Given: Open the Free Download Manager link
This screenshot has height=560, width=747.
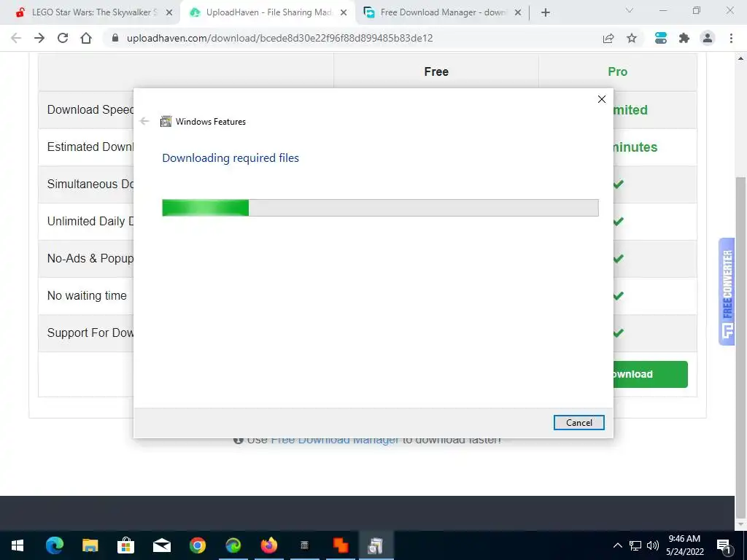Looking at the screenshot, I should point(335,439).
